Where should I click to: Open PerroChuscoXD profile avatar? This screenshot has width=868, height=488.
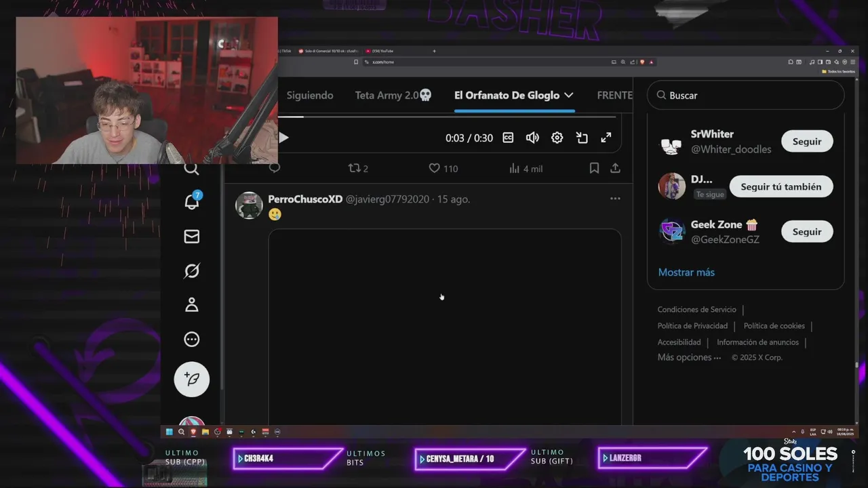(249, 205)
